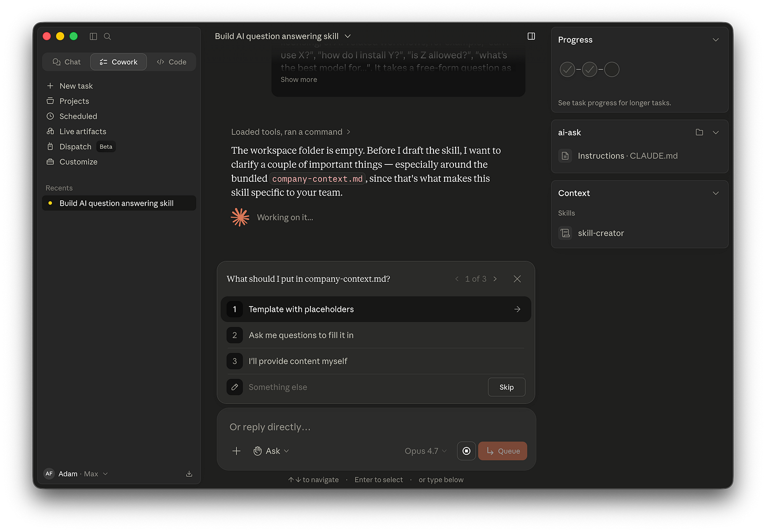
Task: Click the arrow on Template with placeholders row
Action: [x=517, y=309]
